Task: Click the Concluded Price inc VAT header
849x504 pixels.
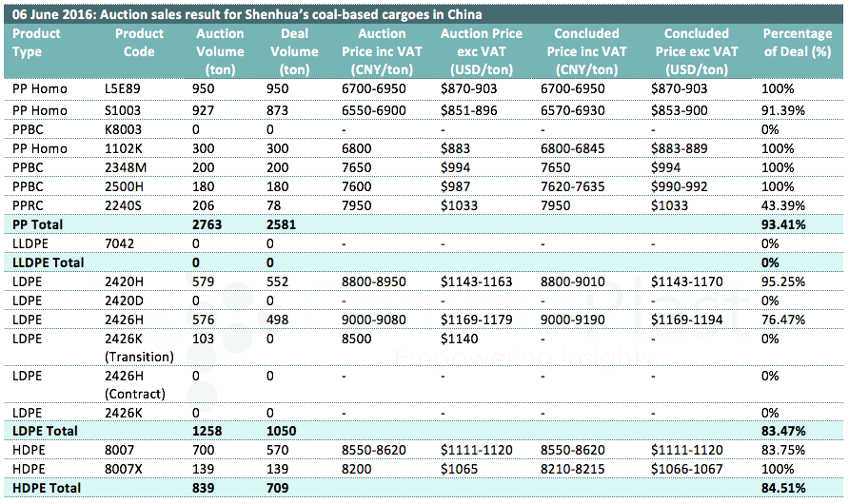Action: pyautogui.click(x=589, y=43)
